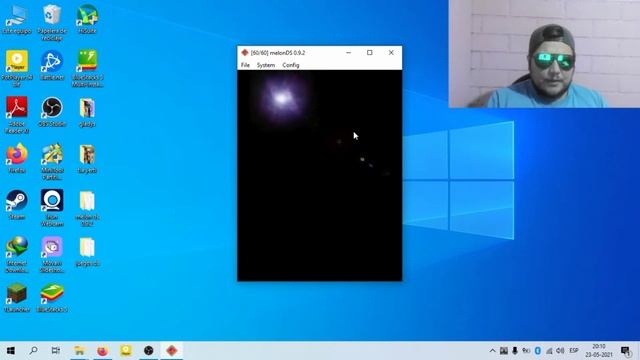Select the Firefox desktop shortcut
Image resolution: width=640 pixels, height=360 pixels.
(17, 158)
